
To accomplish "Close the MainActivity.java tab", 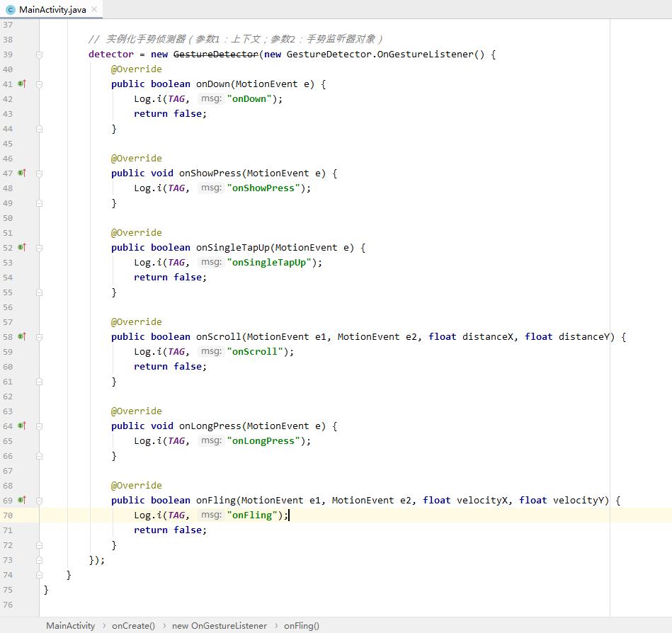I will pyautogui.click(x=94, y=9).
